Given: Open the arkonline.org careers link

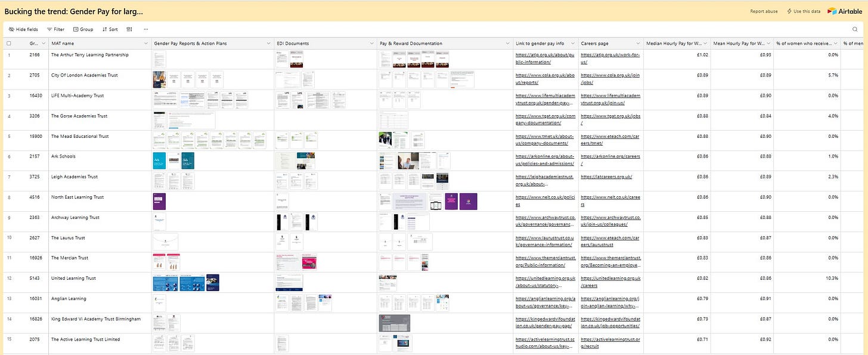Looking at the screenshot, I should [610, 159].
